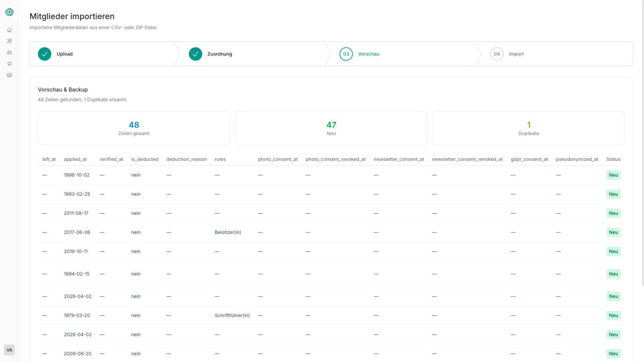Click Neu badge in the 1996-10-02 row
Viewport: 644px width, 362px height.
coord(613,175)
